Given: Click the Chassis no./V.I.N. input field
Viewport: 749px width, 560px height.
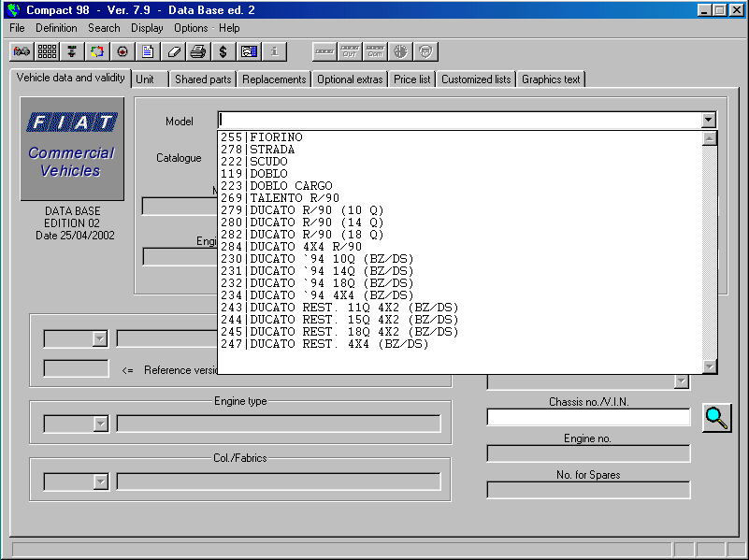Looking at the screenshot, I should click(588, 417).
